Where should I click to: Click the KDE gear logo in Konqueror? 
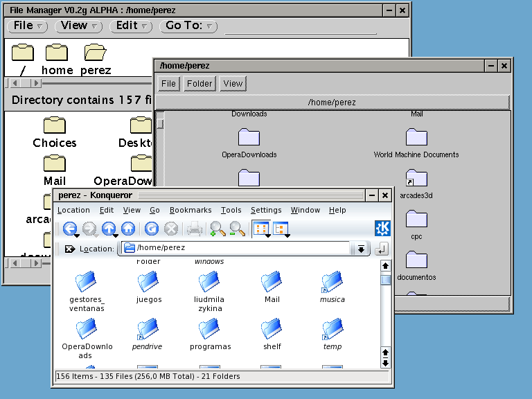point(382,229)
